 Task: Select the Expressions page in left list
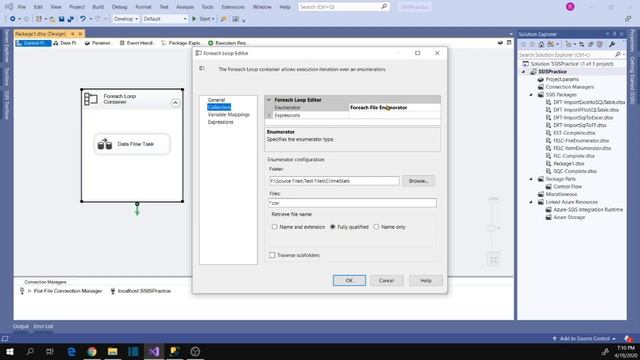pyautogui.click(x=220, y=122)
